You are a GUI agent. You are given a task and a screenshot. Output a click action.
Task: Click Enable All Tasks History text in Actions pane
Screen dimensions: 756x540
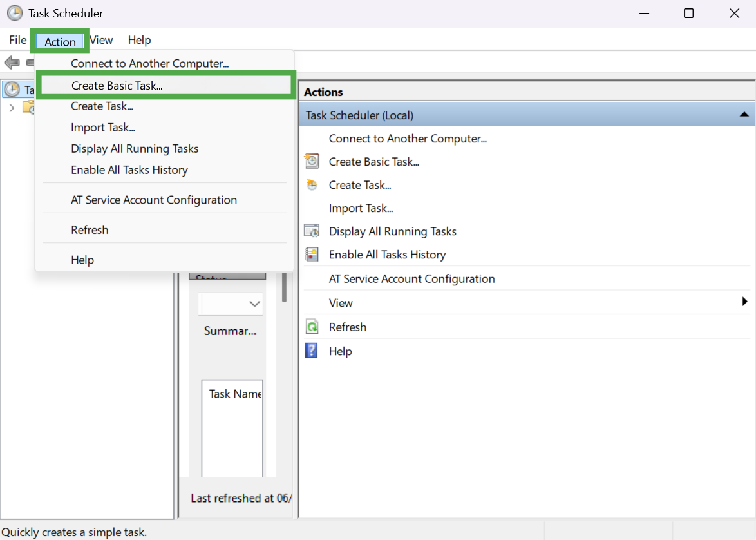(387, 255)
